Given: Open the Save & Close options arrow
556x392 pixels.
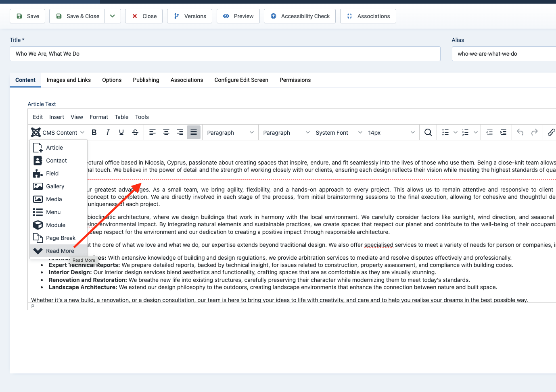Looking at the screenshot, I should click(113, 16).
